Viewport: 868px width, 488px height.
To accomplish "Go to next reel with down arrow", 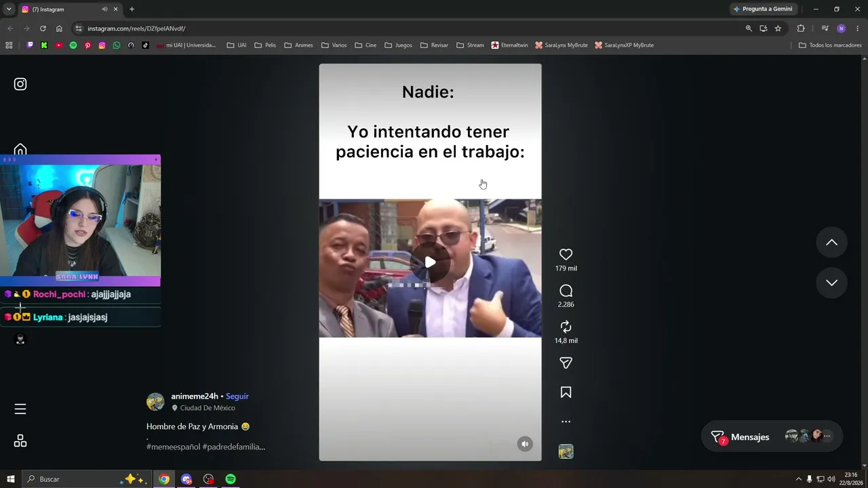I will click(x=831, y=283).
